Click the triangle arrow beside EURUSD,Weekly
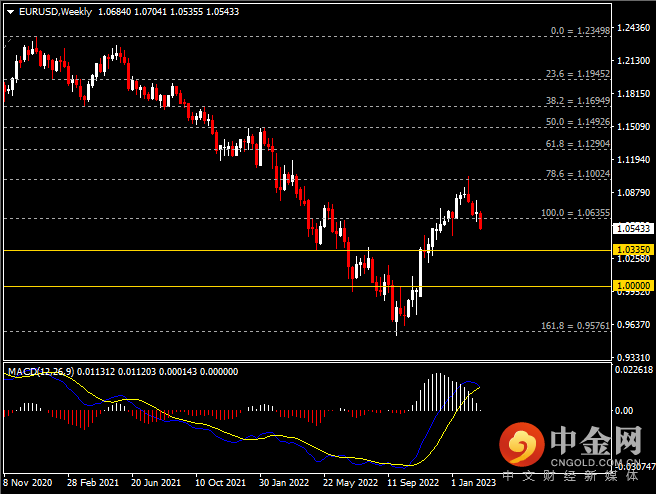The height and width of the screenshot is (494, 656). (x=8, y=12)
